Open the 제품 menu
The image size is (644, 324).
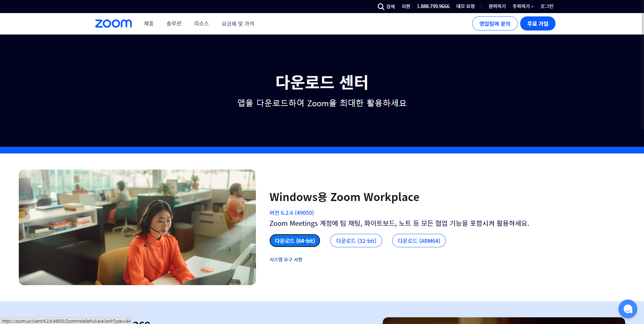click(149, 23)
